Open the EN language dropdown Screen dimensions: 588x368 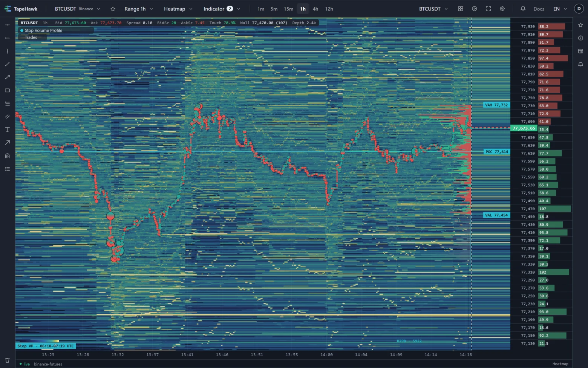[560, 9]
